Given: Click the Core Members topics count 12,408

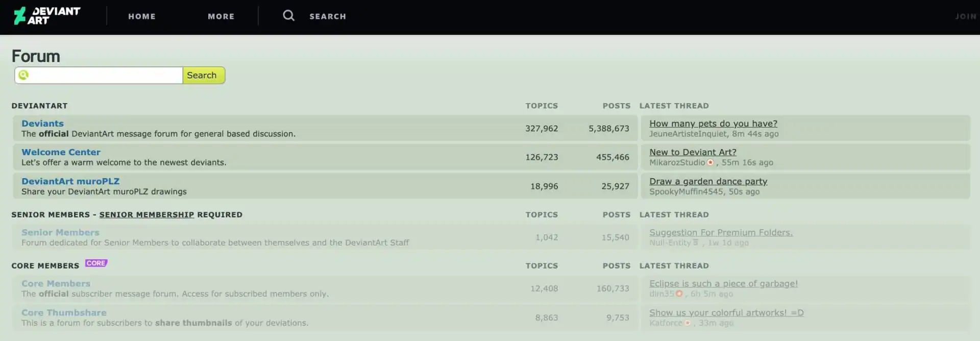Looking at the screenshot, I should (544, 288).
